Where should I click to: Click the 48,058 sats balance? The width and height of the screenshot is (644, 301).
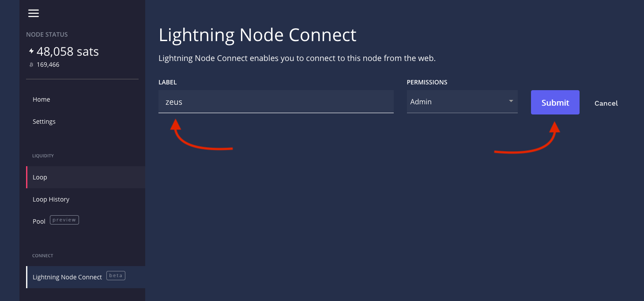[68, 52]
